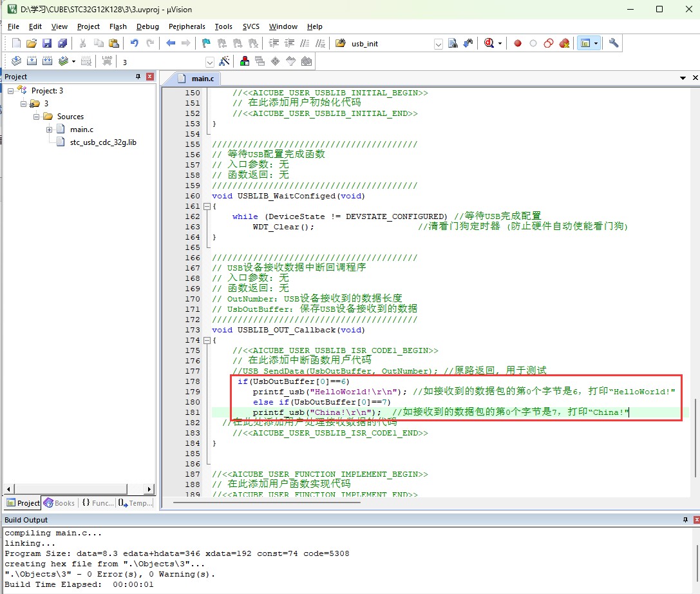Close the main.c editor with X

click(695, 78)
